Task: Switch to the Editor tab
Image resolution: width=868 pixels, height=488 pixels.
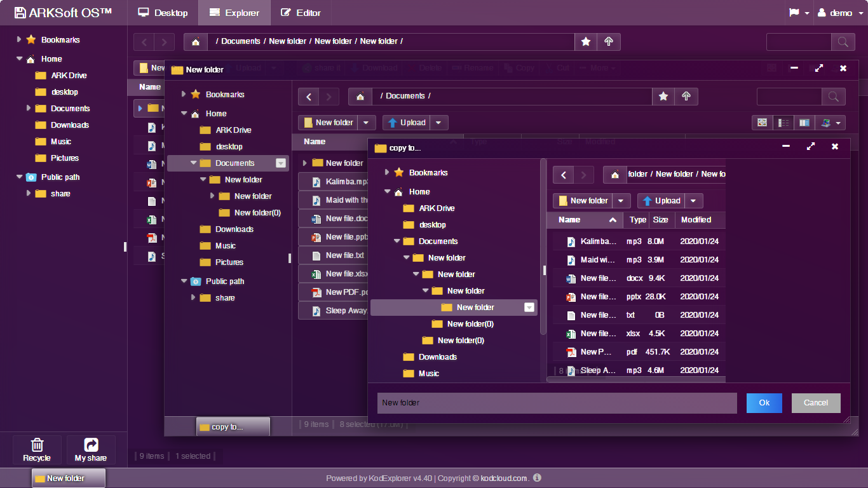Action: (x=301, y=13)
